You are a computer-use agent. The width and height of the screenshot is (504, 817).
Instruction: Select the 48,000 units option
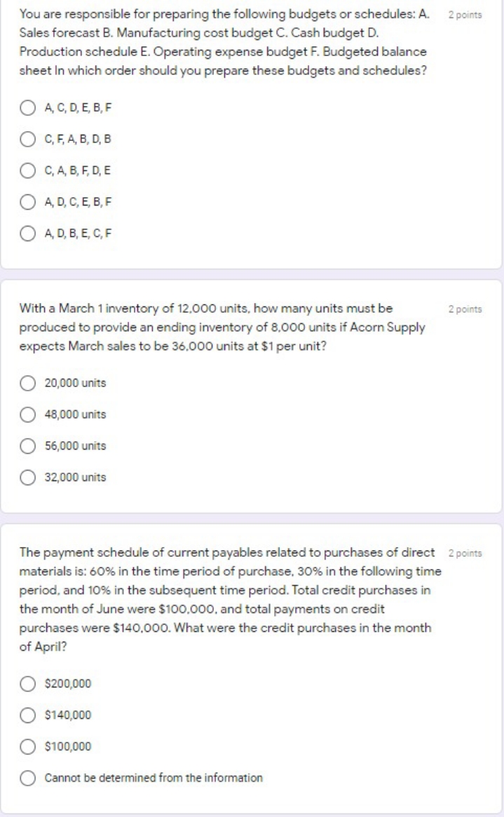(x=29, y=414)
